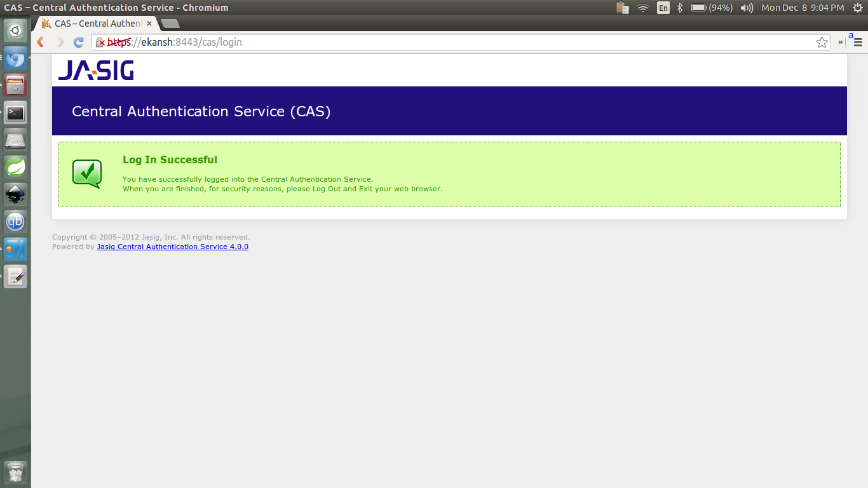Open a Terminal from the launcher

15,112
